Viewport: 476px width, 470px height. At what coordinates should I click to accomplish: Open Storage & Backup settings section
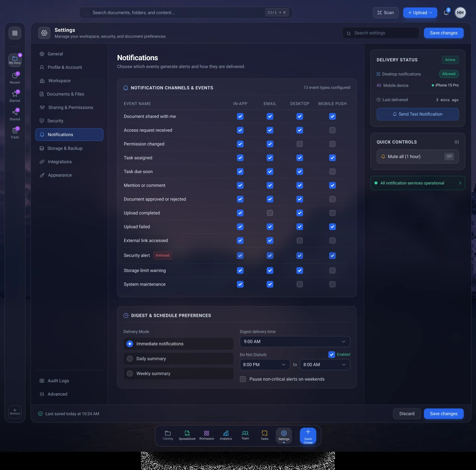point(69,148)
